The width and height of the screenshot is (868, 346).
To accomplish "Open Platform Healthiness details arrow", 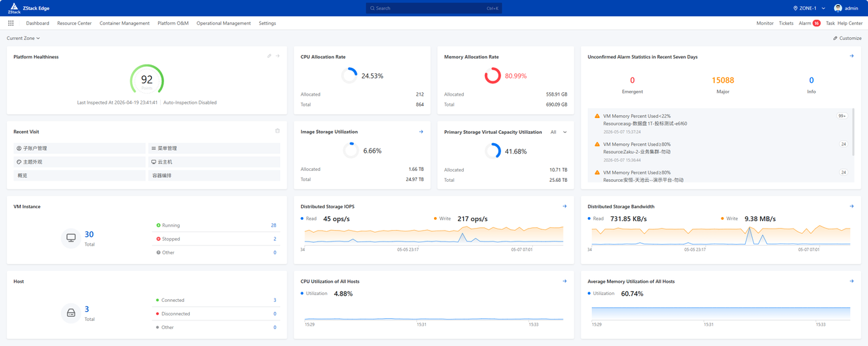I will tap(277, 56).
